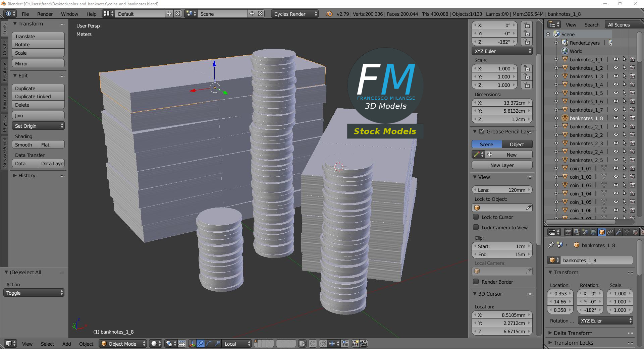Open the Cycles Render engine dropdown
644x349 pixels.
coord(295,14)
